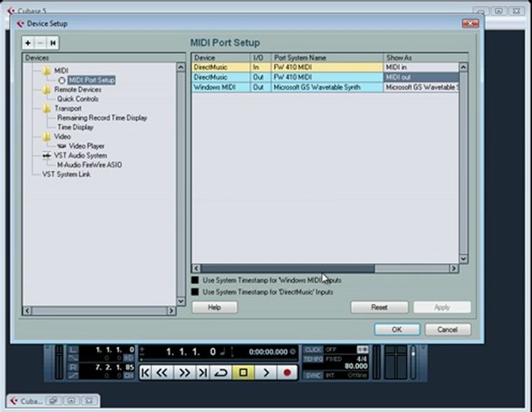Click 'Microsoft GS Wavetable Synth' port name cell
Image resolution: width=532 pixels, height=412 pixels.
tap(327, 88)
